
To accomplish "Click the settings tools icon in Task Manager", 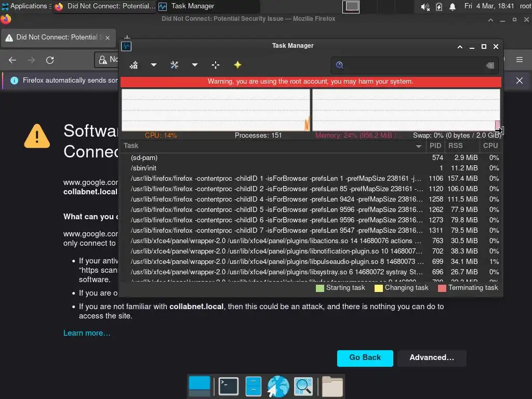I will tap(175, 65).
